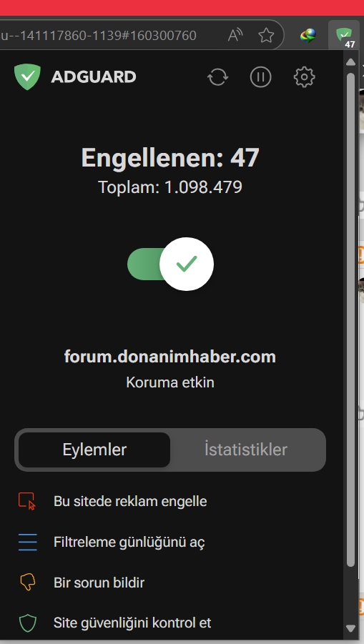Viewport: 364px width, 644px height.
Task: Click the AdGuard extension icon showing 47
Action: pyautogui.click(x=344, y=36)
